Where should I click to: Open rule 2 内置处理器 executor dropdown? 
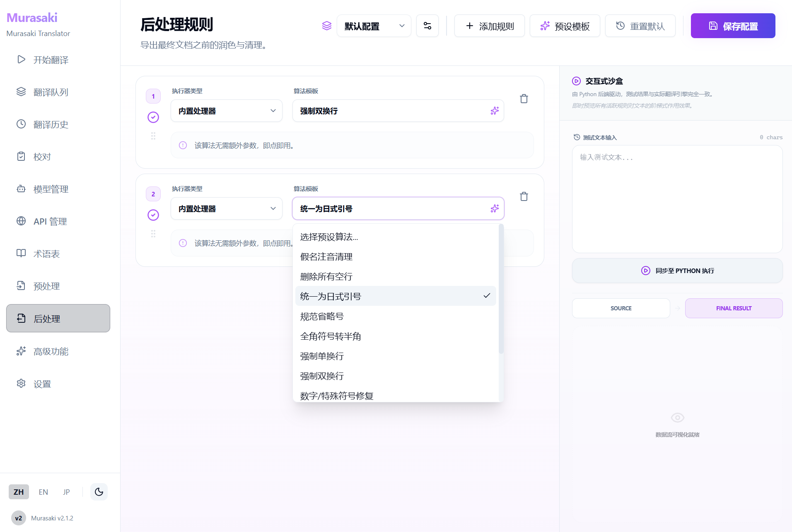click(226, 208)
